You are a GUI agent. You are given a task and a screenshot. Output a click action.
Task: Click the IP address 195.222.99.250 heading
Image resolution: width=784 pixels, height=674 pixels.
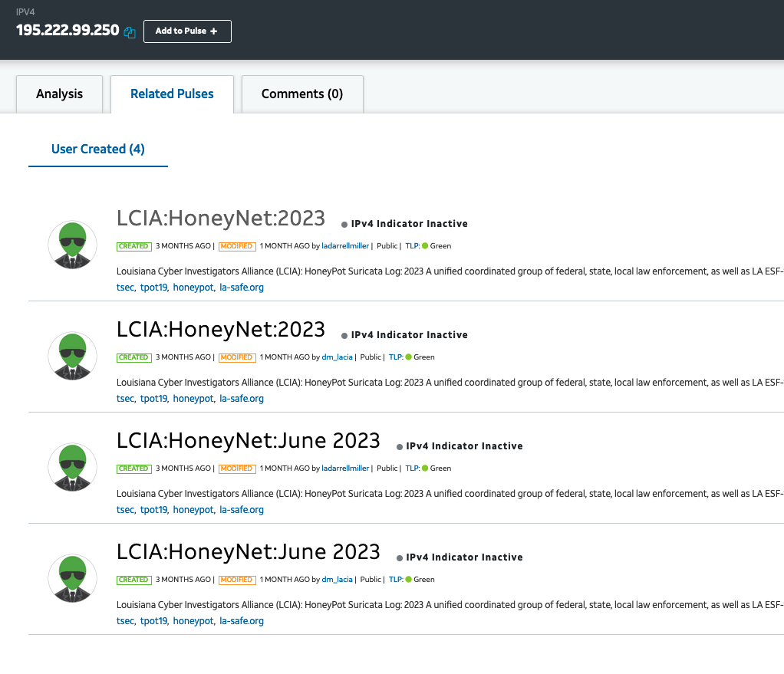68,31
